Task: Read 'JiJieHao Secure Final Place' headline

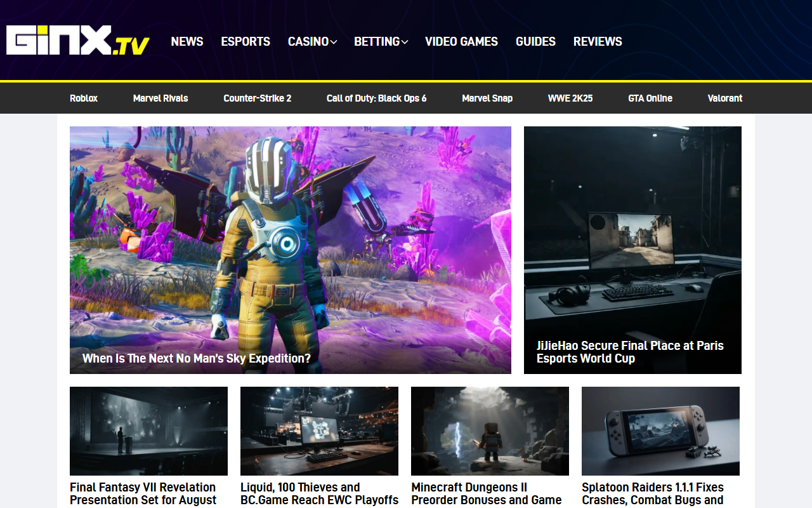Action: (x=630, y=352)
